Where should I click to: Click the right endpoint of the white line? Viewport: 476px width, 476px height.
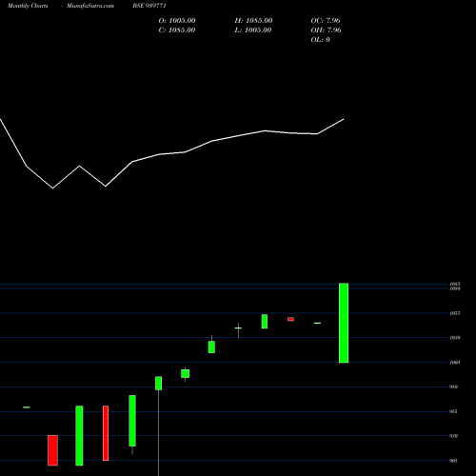[x=344, y=119]
